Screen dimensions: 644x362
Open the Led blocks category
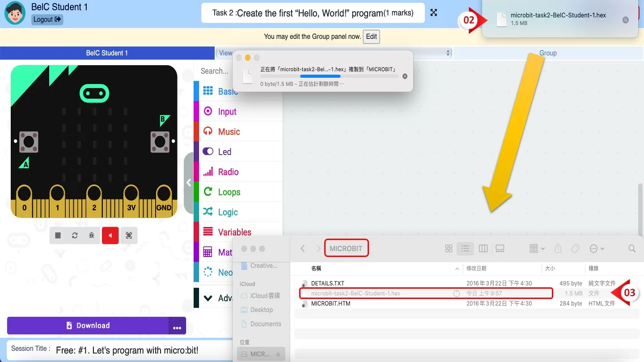click(238, 152)
